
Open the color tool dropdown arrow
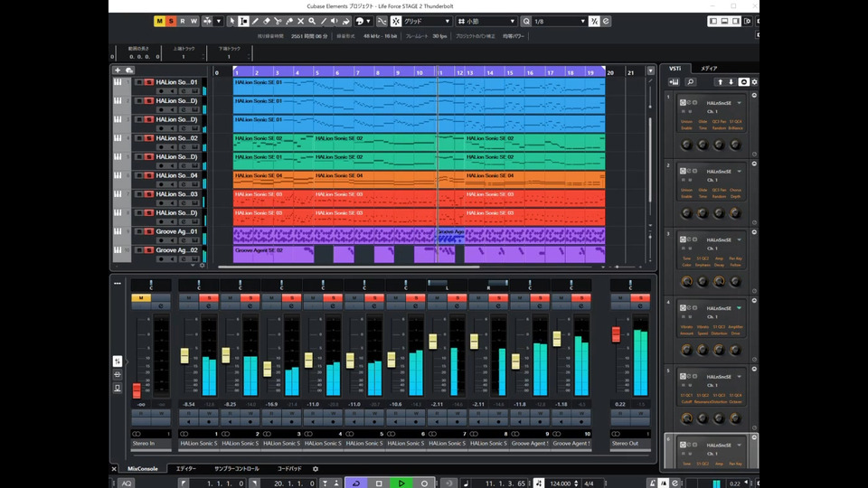pos(369,21)
